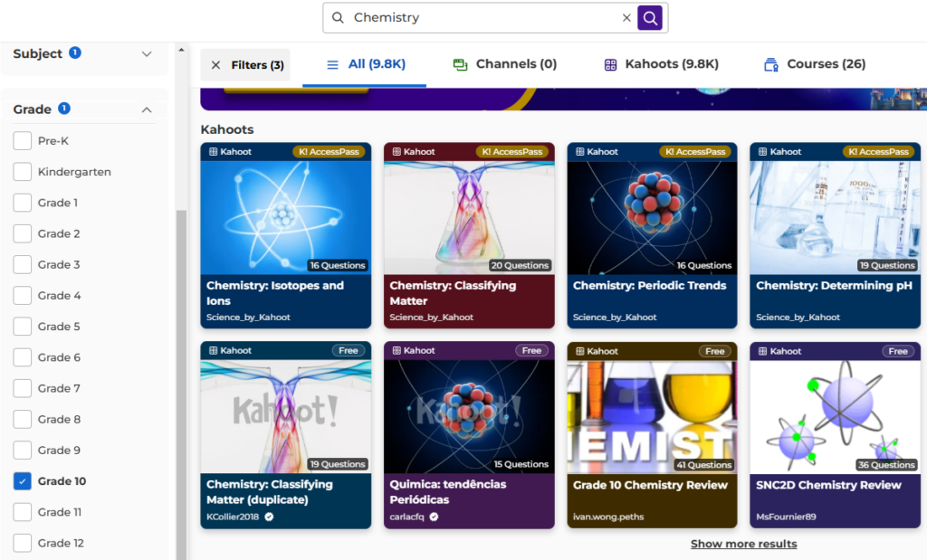Screen dimensions: 927x560
Task: Click the AccessPass badge on Isotopes and Ions
Action: tap(329, 152)
